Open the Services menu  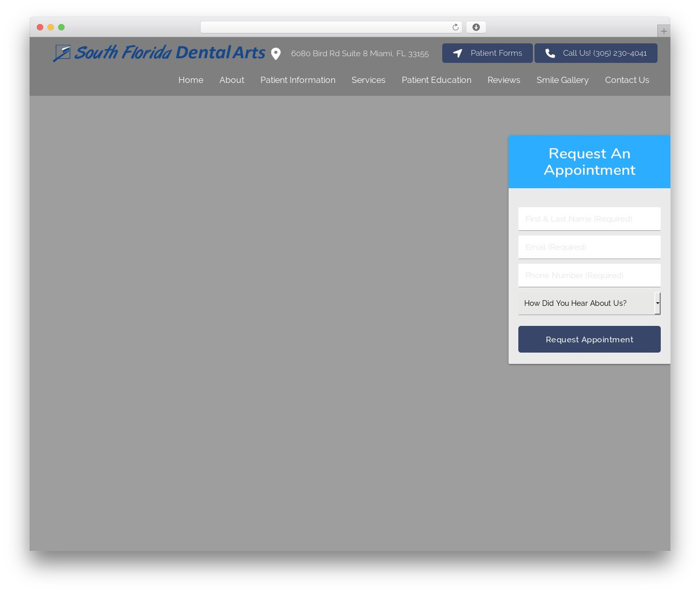[x=369, y=80]
